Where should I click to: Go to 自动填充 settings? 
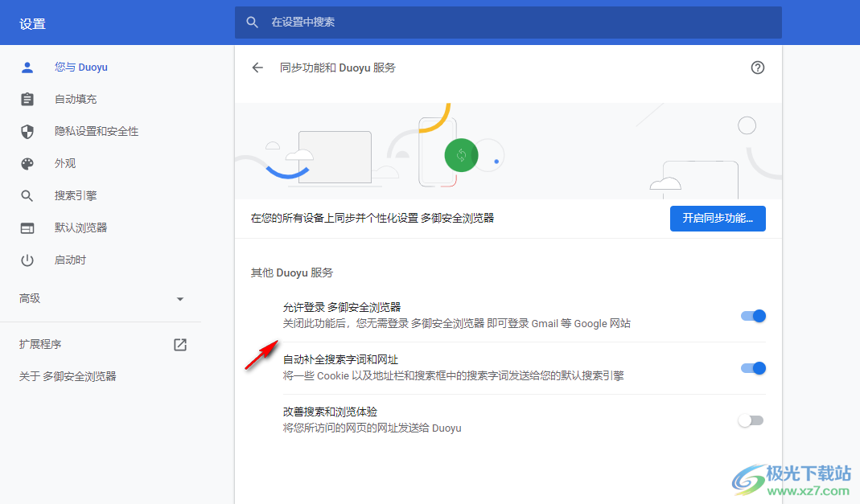click(x=75, y=99)
